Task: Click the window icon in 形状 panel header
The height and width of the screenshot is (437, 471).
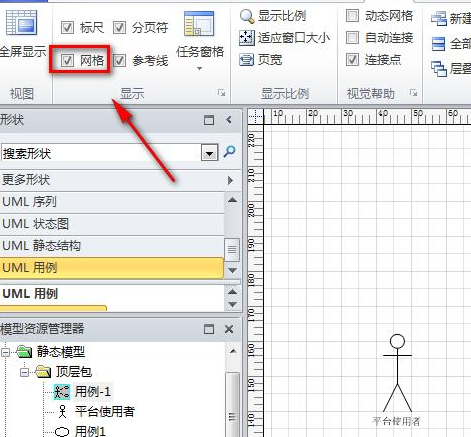Action: click(209, 120)
